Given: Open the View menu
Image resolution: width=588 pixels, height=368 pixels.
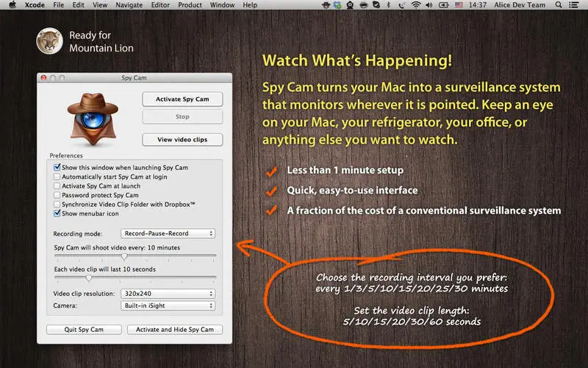Looking at the screenshot, I should pos(100,5).
